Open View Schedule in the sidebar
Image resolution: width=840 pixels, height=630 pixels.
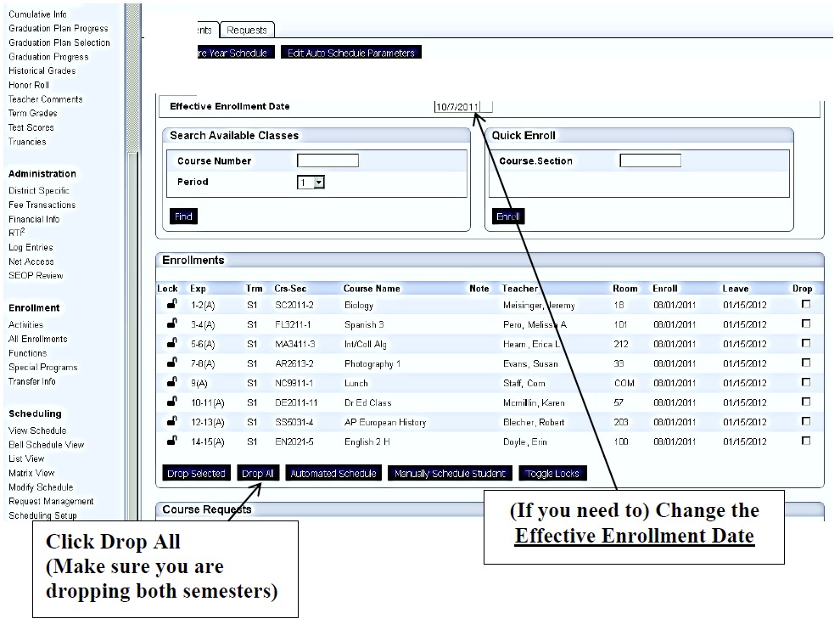pos(36,430)
